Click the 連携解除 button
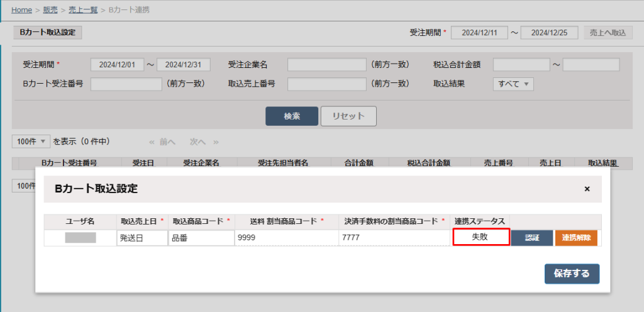 click(x=576, y=238)
